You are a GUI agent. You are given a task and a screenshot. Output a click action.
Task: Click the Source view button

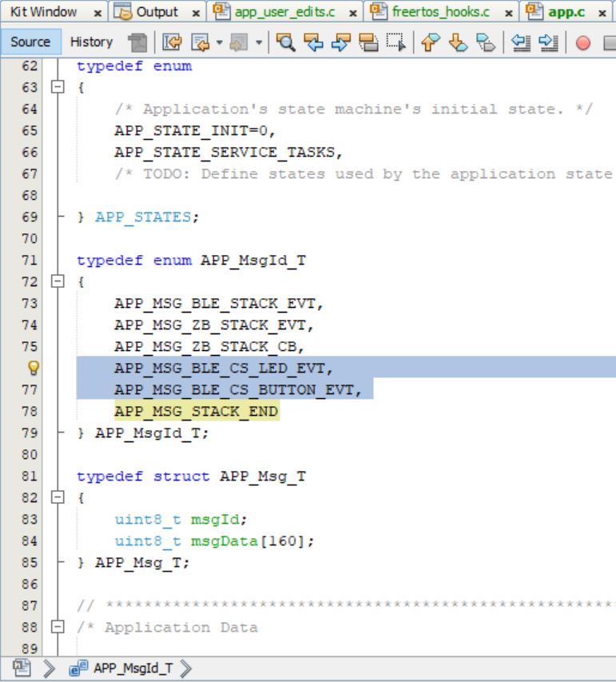point(30,42)
